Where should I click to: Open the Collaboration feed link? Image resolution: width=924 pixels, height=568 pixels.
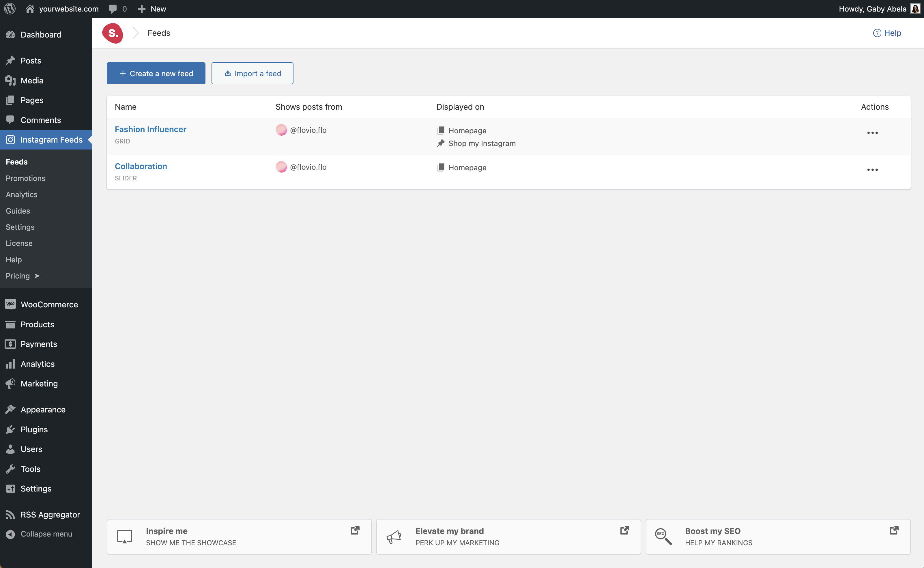tap(141, 166)
